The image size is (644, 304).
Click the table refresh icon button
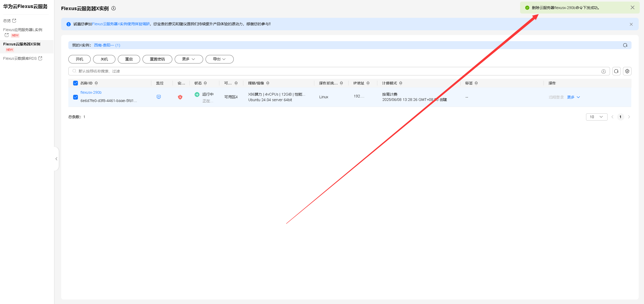click(x=616, y=71)
